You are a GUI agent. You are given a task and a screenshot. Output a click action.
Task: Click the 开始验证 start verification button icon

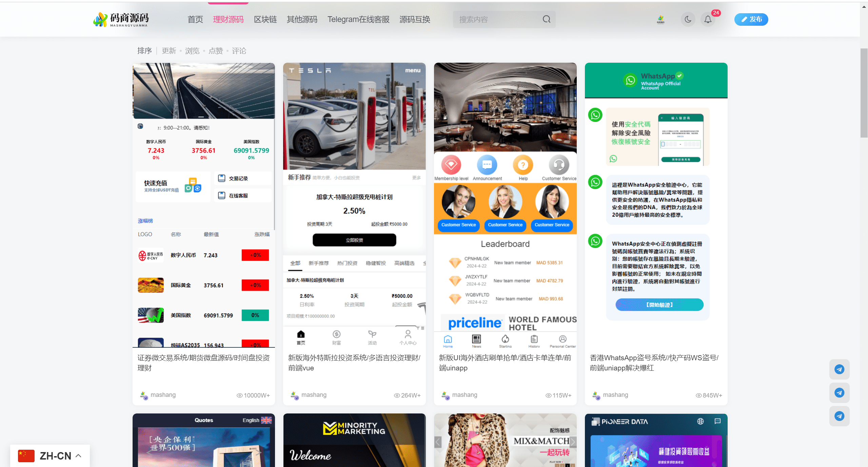[x=658, y=305]
